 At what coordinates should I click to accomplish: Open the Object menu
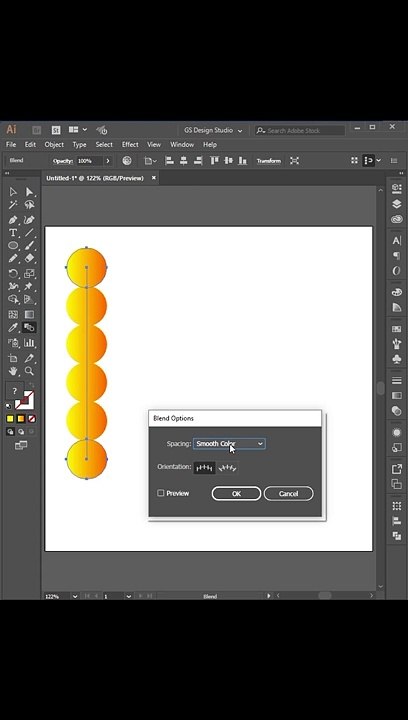pos(54,145)
